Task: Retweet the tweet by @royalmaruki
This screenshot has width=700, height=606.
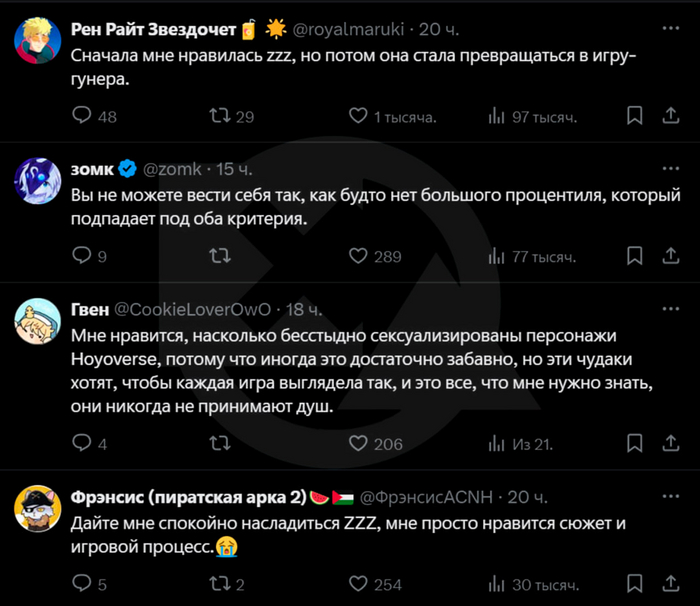Action: [219, 117]
